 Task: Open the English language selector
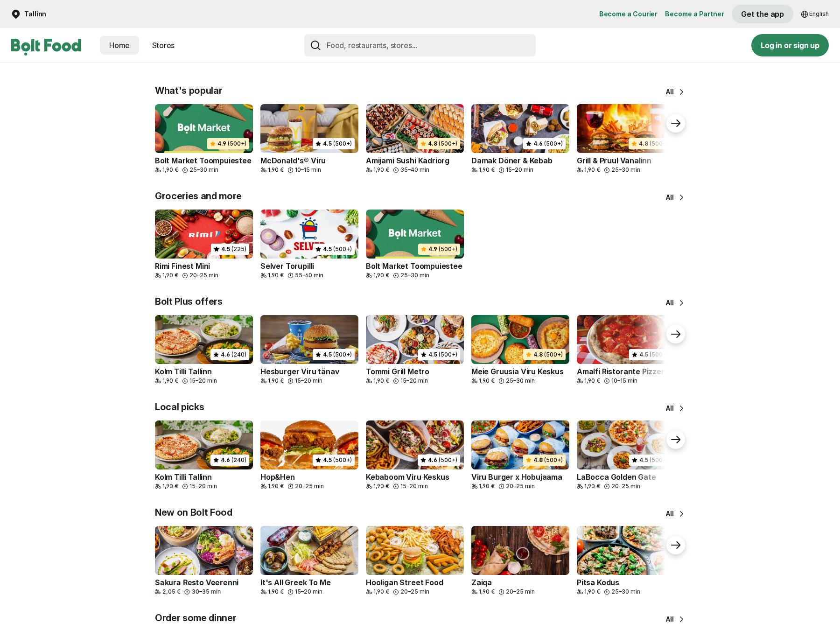pos(815,14)
